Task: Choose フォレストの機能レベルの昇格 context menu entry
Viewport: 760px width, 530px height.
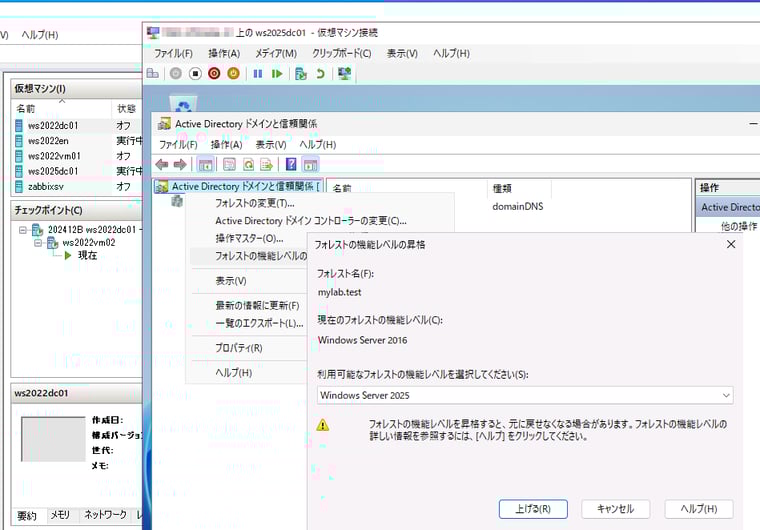Action: (x=249, y=256)
